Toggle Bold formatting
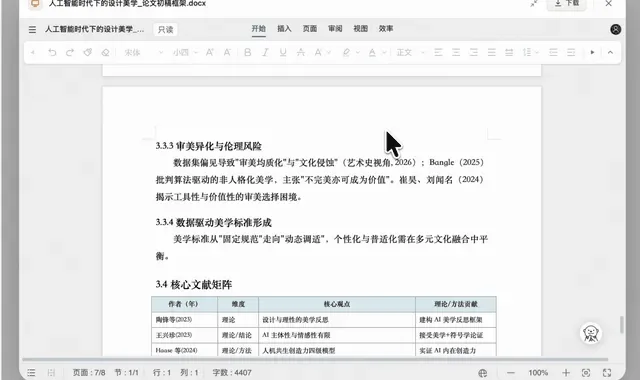This screenshot has width=640, height=380. tap(247, 52)
